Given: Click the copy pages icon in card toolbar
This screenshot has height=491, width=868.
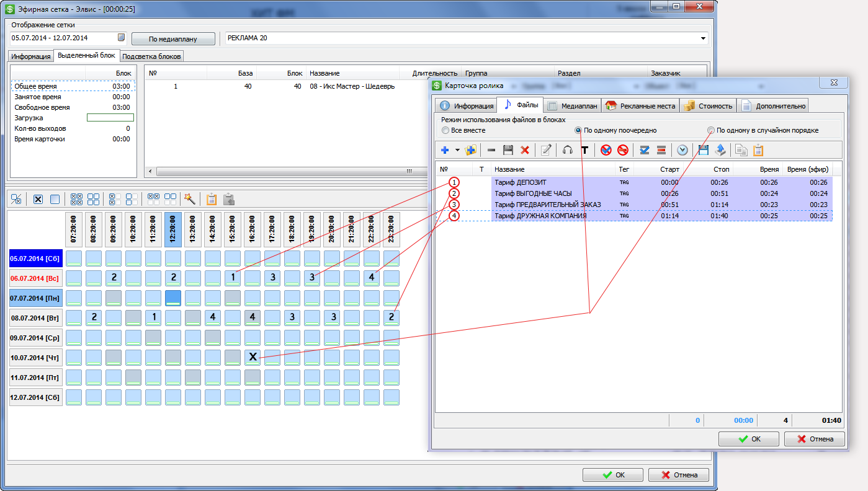Looking at the screenshot, I should 741,150.
